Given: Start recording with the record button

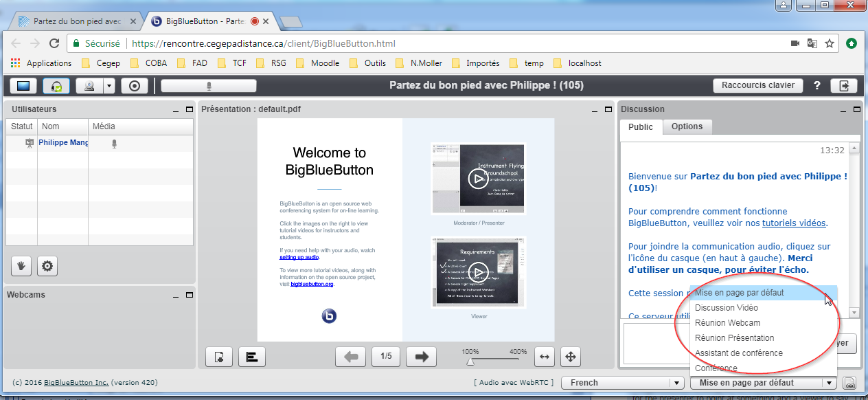Looking at the screenshot, I should 135,86.
